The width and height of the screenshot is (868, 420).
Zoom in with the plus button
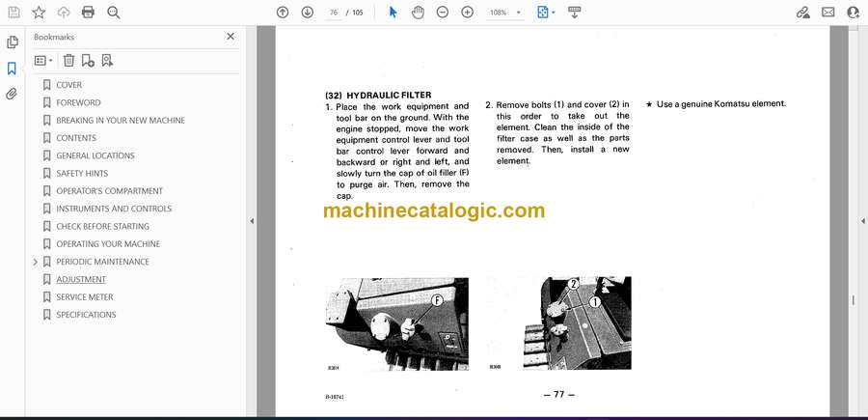pos(467,13)
